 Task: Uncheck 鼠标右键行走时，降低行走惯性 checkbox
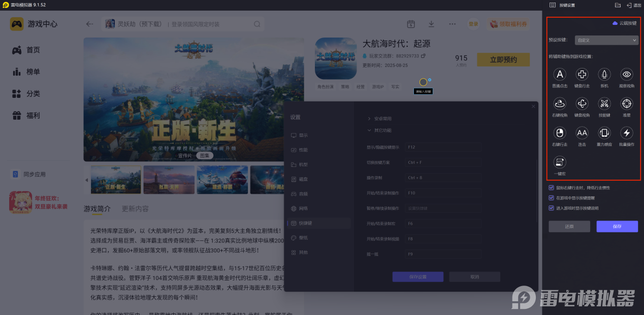(552, 188)
